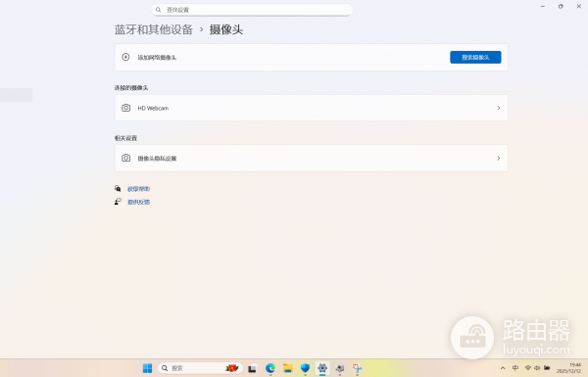The image size is (588, 377).
Task: Open the HD Webcam camera entry
Action: (312, 108)
